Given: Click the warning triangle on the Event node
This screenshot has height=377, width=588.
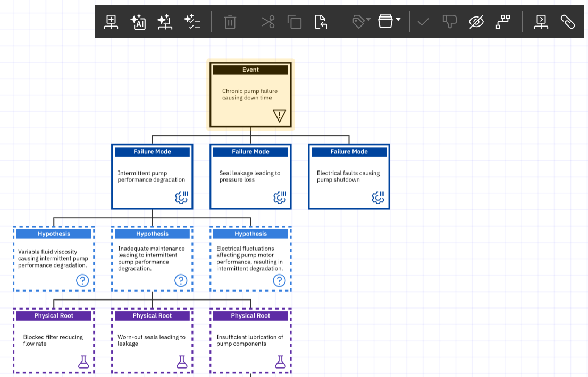Looking at the screenshot, I should (280, 116).
